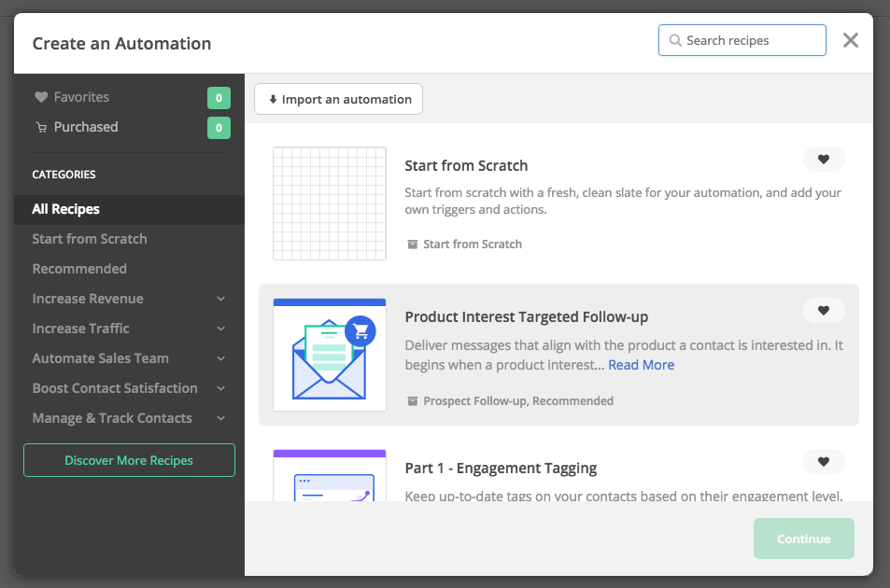Click the tag icon beside Prospect Follow-up label
The height and width of the screenshot is (588, 890).
412,400
